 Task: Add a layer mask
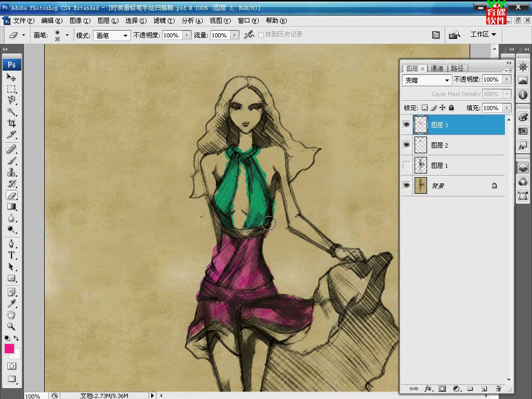[442, 389]
